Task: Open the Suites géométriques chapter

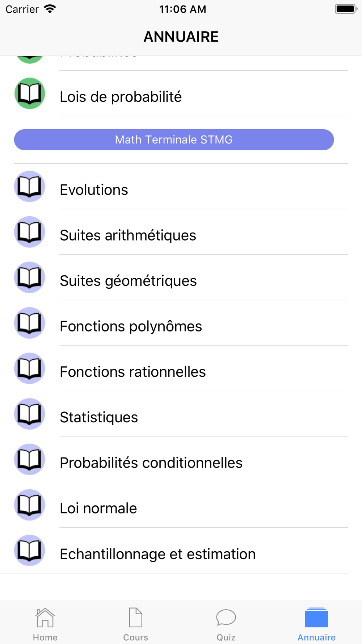Action: [x=181, y=277]
